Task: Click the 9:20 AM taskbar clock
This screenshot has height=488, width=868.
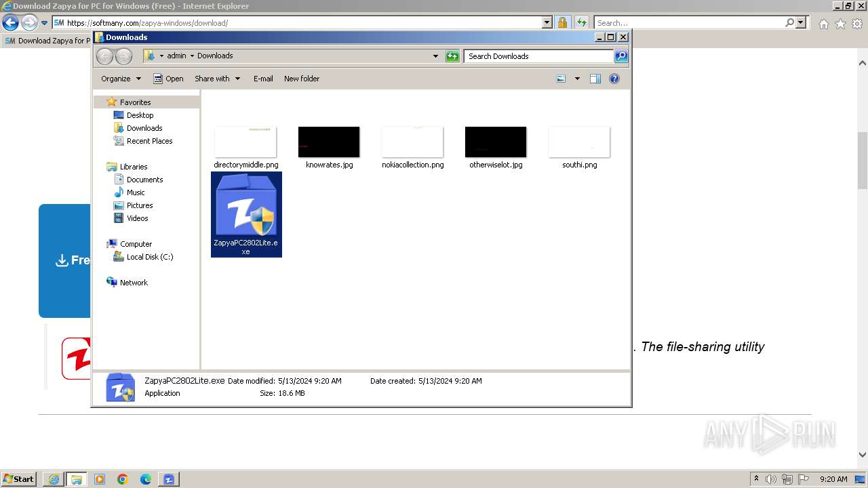Action: coord(833,479)
